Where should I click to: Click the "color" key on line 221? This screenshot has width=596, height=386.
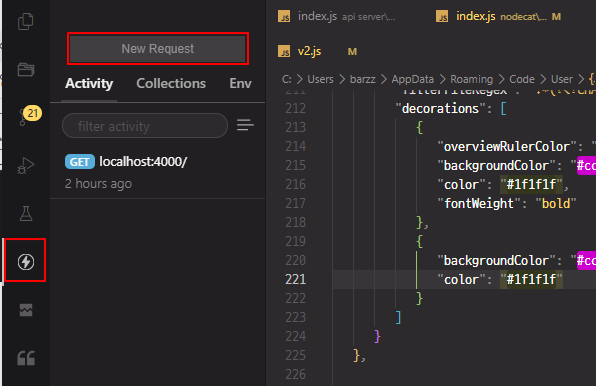coord(461,280)
